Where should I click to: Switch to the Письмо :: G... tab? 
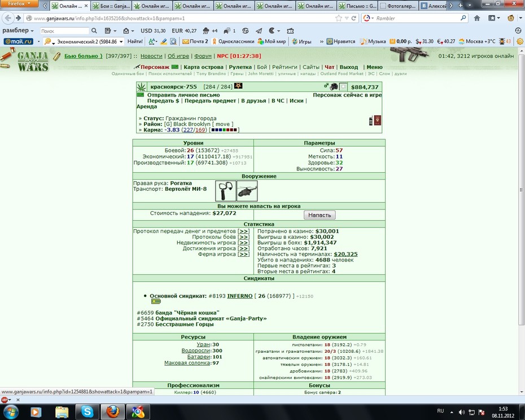pyautogui.click(x=357, y=6)
